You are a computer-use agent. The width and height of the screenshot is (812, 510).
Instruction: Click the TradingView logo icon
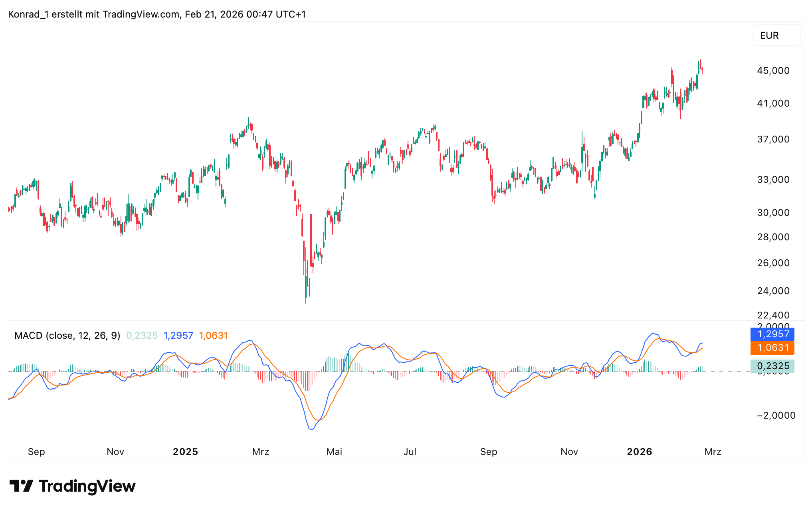21,486
